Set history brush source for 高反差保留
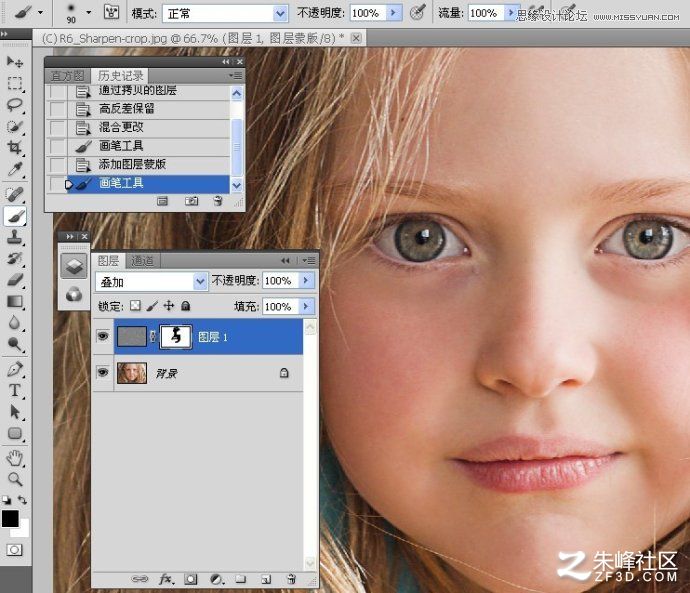 57,109
